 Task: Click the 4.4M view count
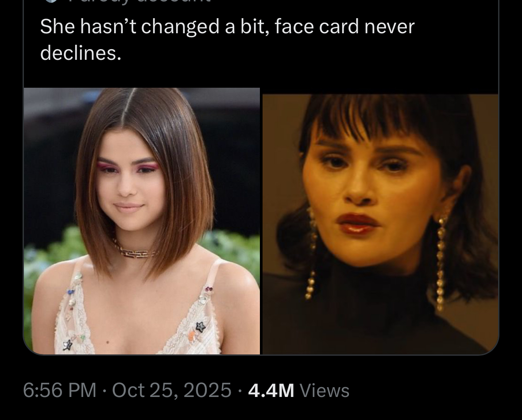click(271, 390)
